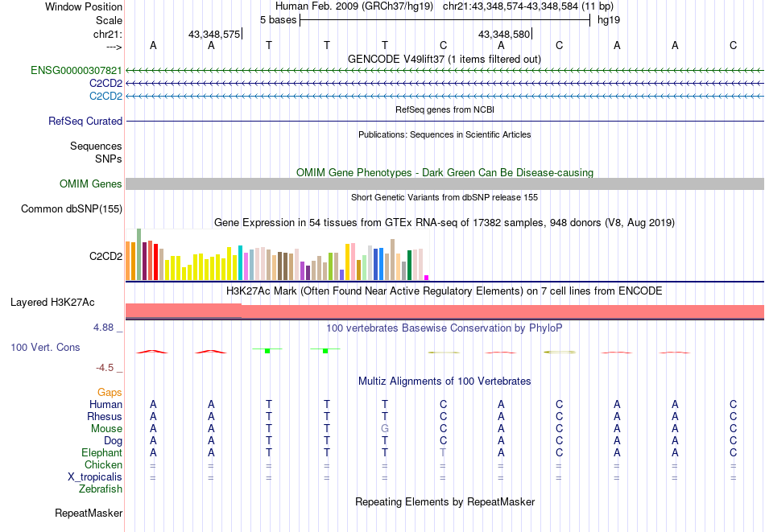Click the 43,348,575 position marker
The image size is (765, 532).
click(215, 34)
